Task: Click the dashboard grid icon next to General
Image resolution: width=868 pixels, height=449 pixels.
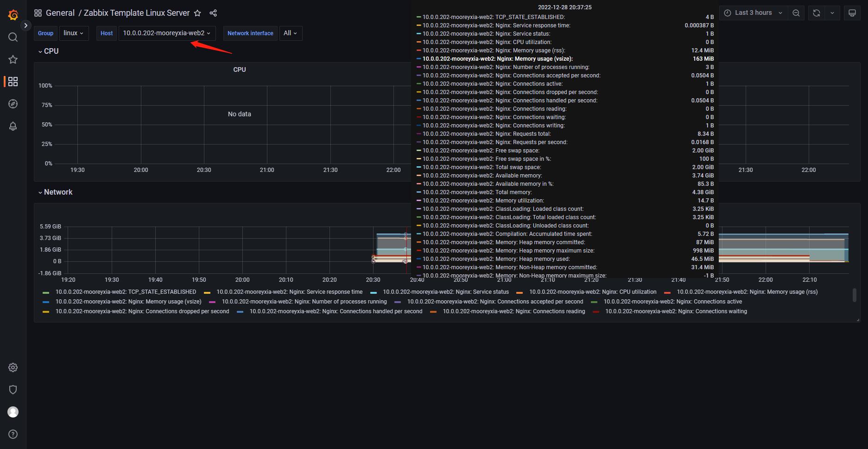Action: 38,13
